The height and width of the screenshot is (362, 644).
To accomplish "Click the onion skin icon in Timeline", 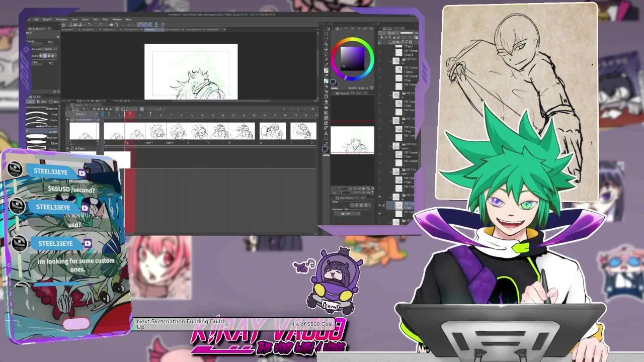I will [141, 109].
